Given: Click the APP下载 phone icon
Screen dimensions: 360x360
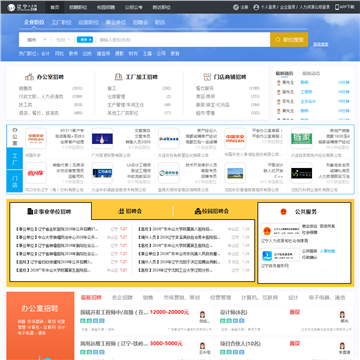Looking at the screenshot, I should [x=337, y=7].
